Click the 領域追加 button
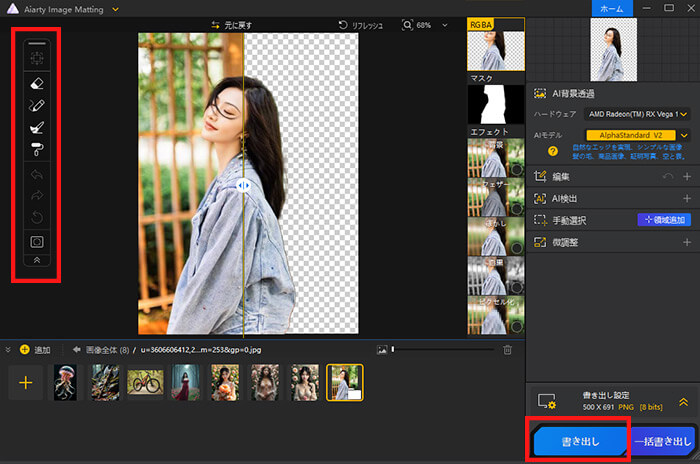The width and height of the screenshot is (700, 464). 664,220
